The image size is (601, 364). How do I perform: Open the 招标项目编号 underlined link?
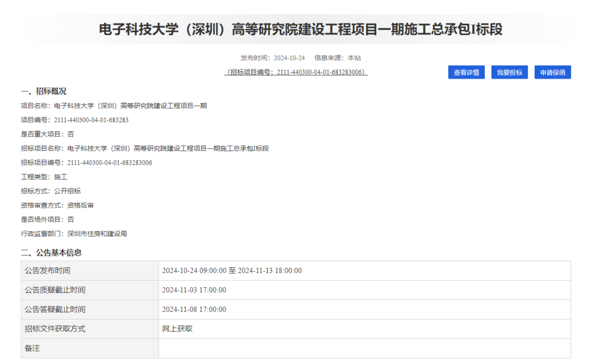tap(296, 72)
